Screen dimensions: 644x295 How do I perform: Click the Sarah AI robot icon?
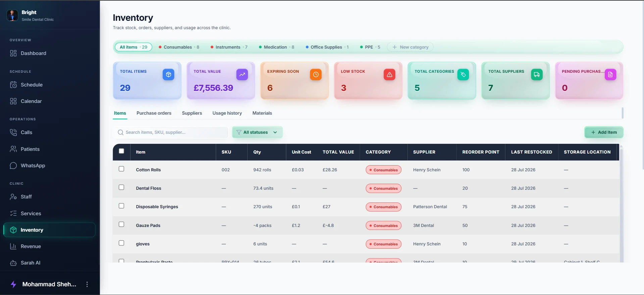[x=13, y=263]
